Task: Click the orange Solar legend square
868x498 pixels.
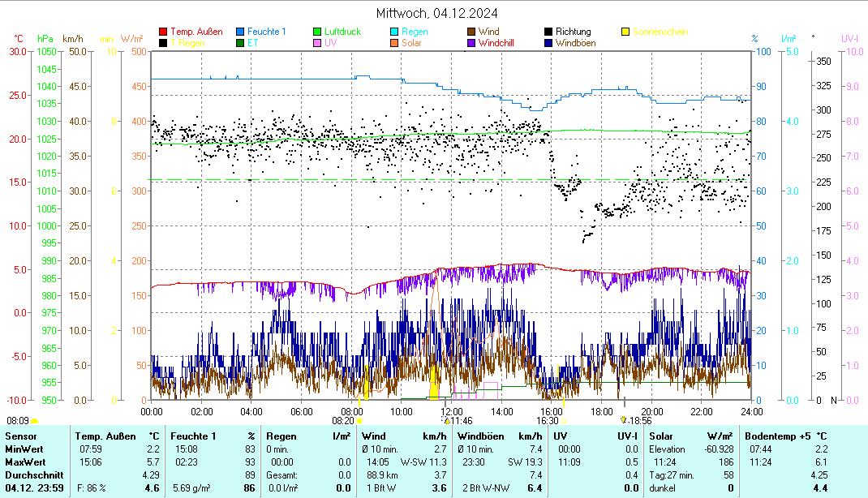Action: [394, 43]
